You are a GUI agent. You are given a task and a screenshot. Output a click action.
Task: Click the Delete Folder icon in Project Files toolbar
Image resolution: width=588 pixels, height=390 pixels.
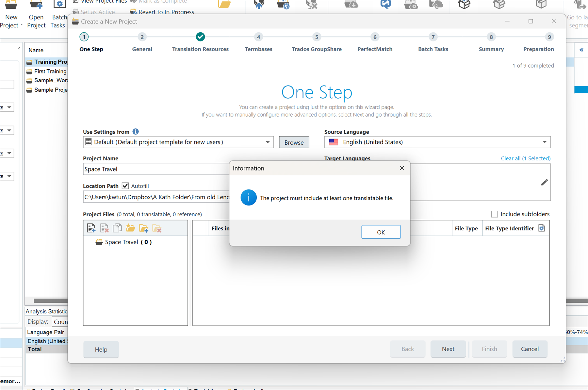(157, 228)
